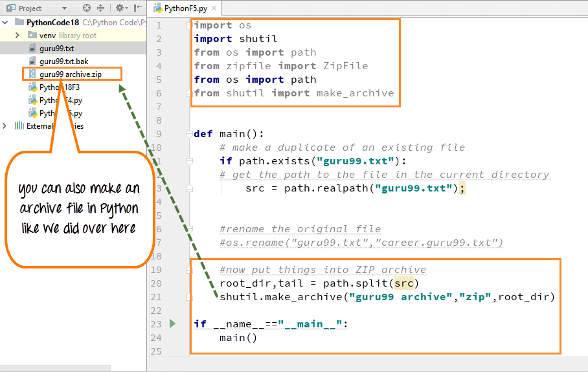The image size is (588, 372).
Task: Select guru99.txt in the project tree
Action: point(56,49)
